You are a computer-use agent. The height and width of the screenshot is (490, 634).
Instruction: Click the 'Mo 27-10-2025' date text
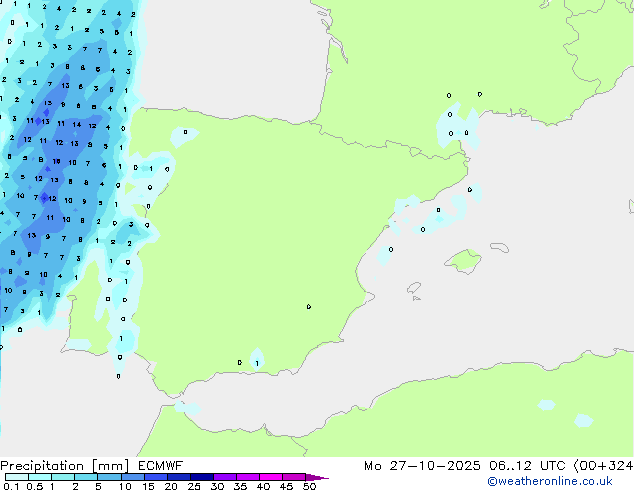(422, 466)
